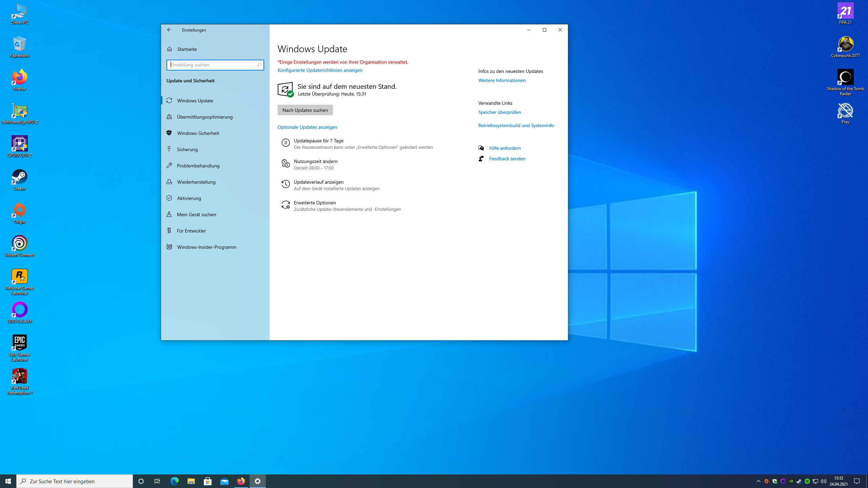
Task: Open Microsoft Edge from the taskbar
Action: pyautogui.click(x=174, y=481)
